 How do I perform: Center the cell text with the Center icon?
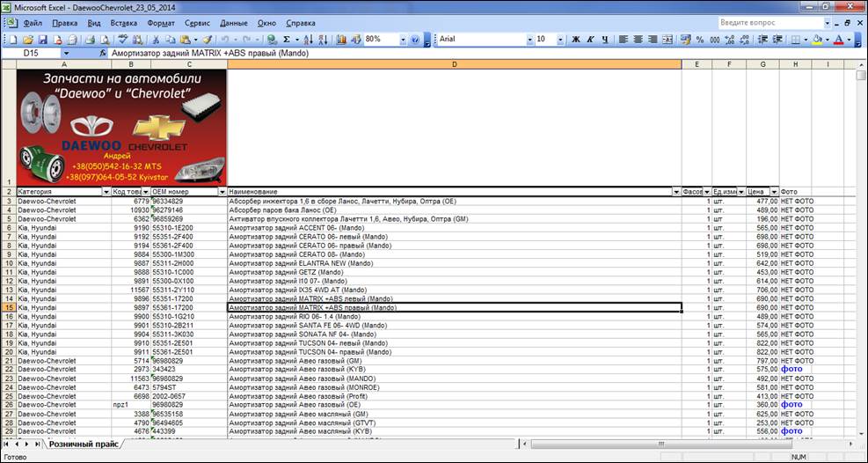[x=638, y=40]
